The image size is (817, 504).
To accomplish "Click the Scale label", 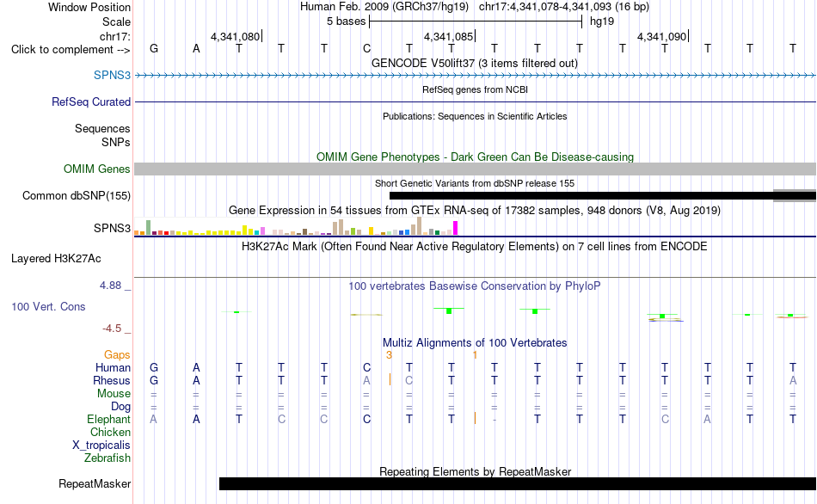I will click(x=116, y=22).
